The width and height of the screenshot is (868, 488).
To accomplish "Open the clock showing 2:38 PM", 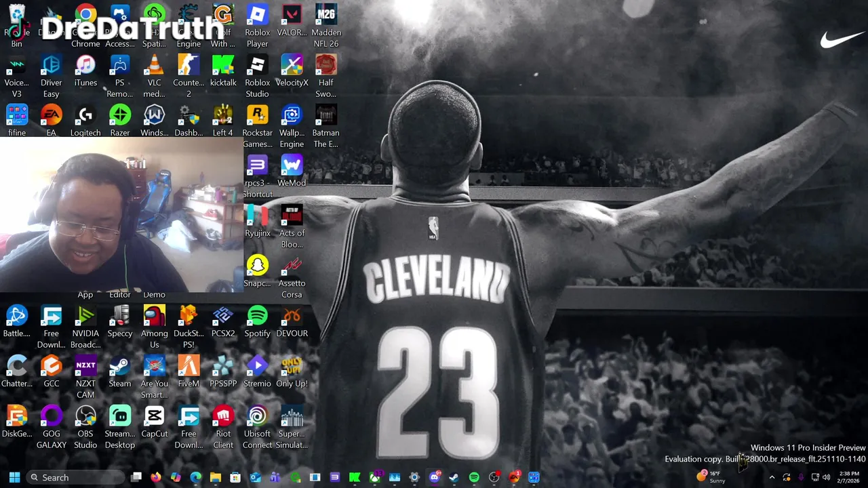I will [849, 477].
